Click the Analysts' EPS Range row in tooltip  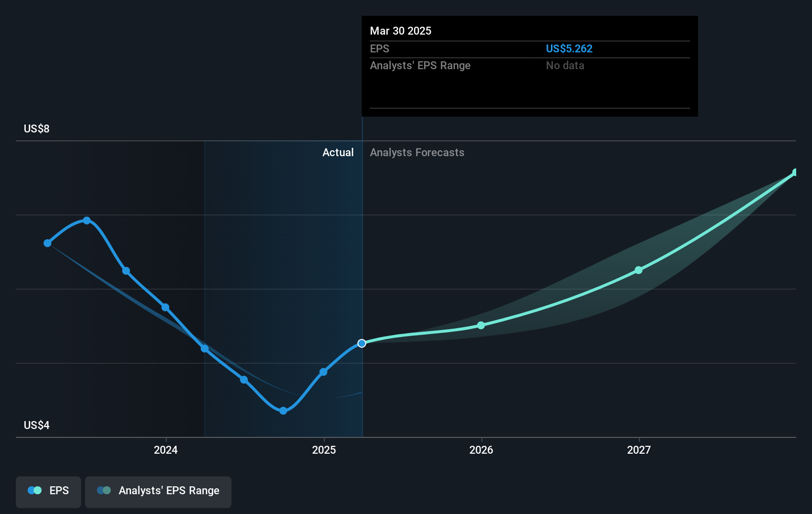(x=530, y=65)
